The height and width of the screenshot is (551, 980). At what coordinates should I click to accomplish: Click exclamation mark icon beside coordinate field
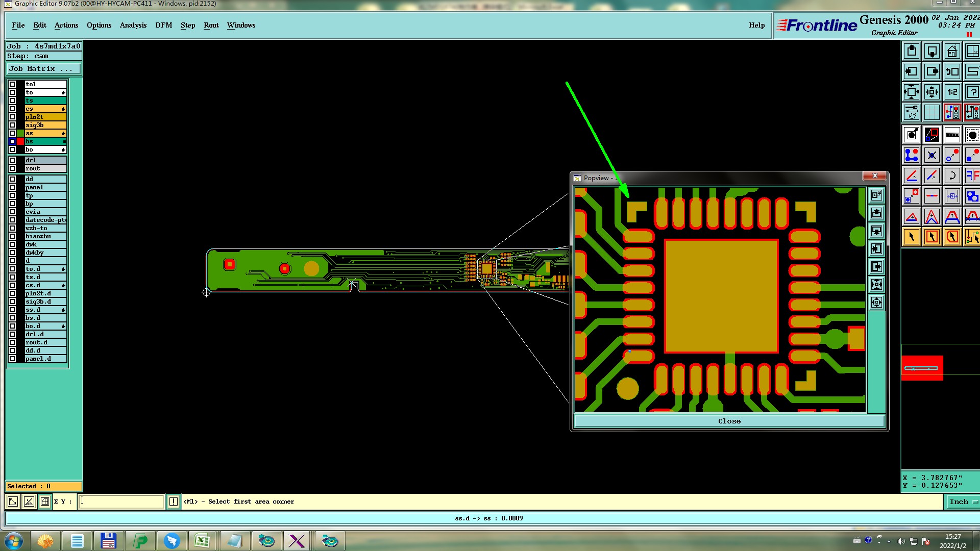(x=174, y=502)
